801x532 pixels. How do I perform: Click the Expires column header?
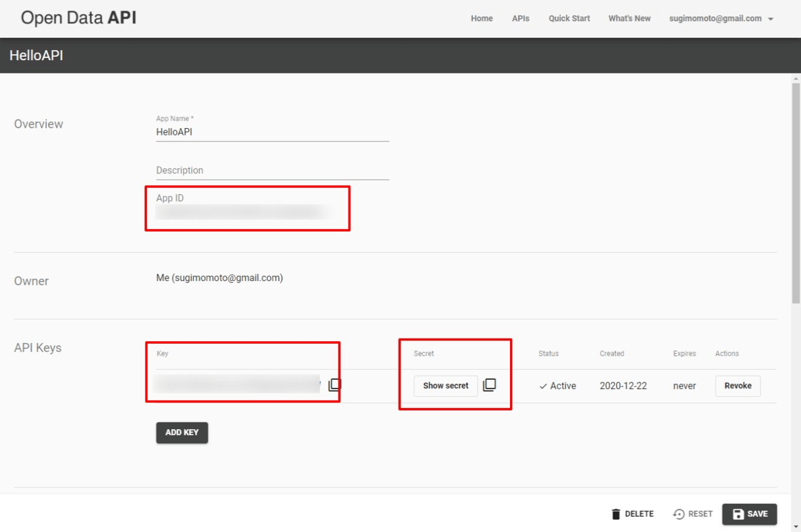coord(684,354)
